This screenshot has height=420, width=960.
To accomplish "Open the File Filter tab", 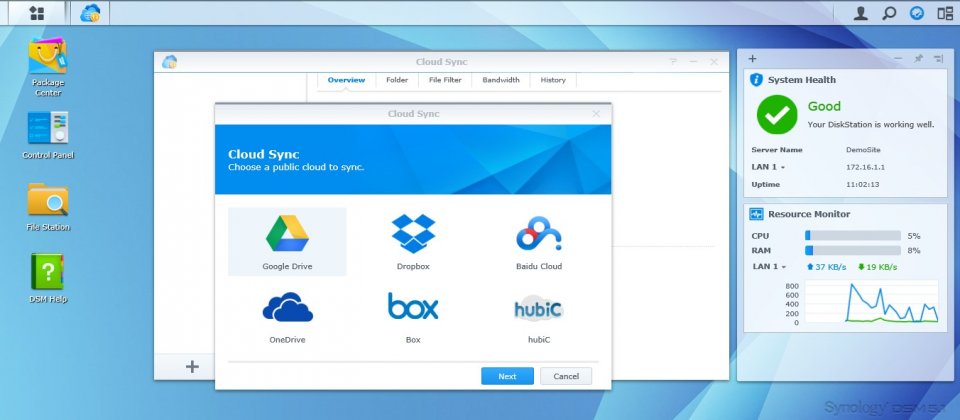I will point(445,80).
